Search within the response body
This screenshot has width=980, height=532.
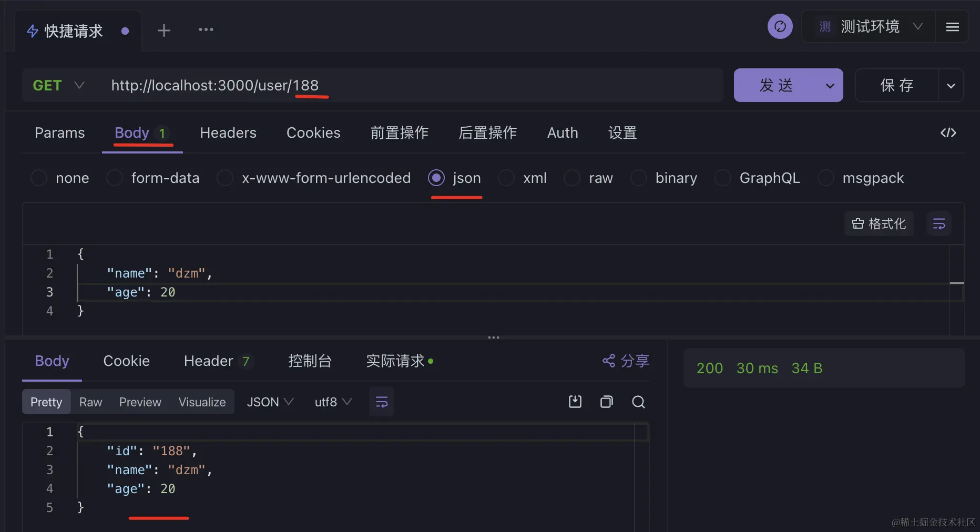(x=638, y=402)
